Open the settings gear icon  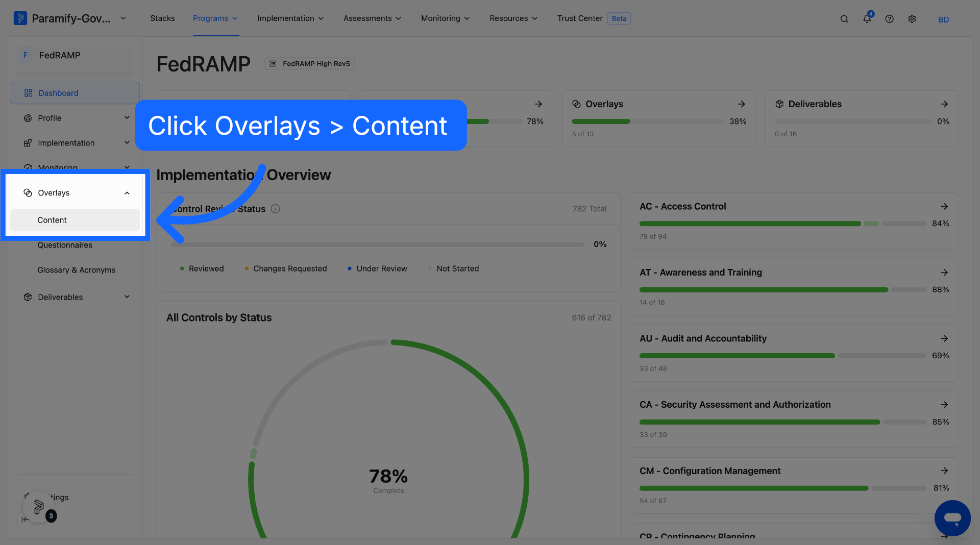coord(912,19)
